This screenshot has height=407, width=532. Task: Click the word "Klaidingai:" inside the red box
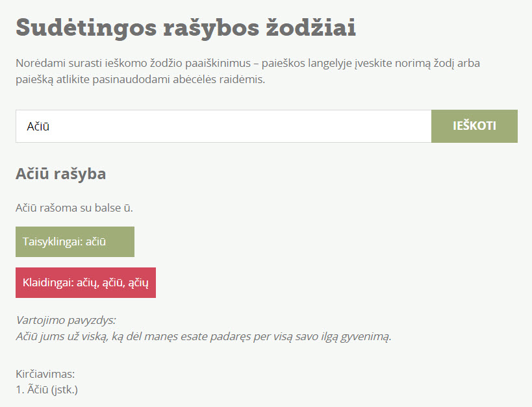(x=49, y=282)
